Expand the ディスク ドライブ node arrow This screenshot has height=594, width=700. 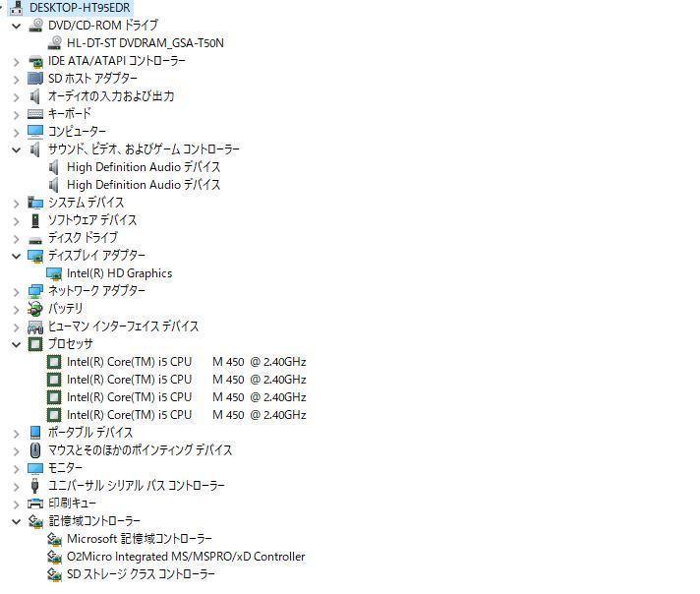(16, 239)
